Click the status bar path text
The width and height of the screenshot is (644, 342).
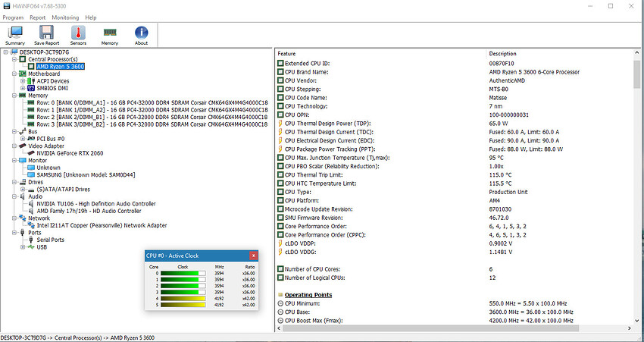(77, 338)
